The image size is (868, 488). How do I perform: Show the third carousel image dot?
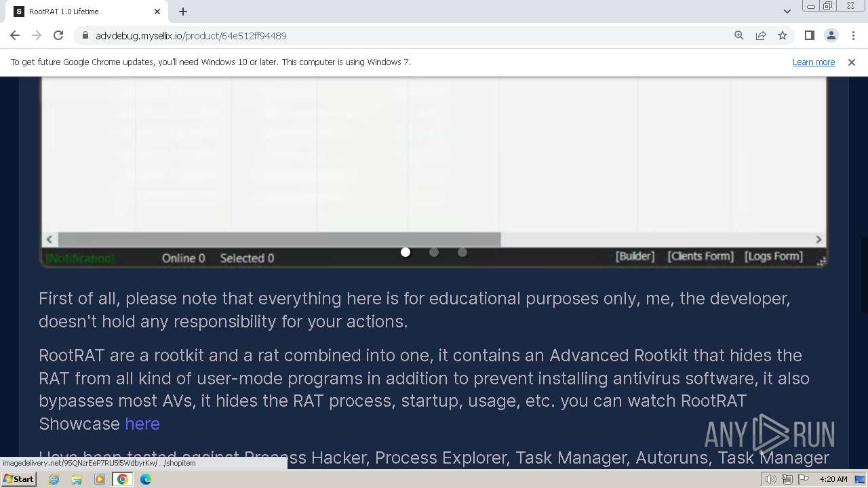(462, 252)
